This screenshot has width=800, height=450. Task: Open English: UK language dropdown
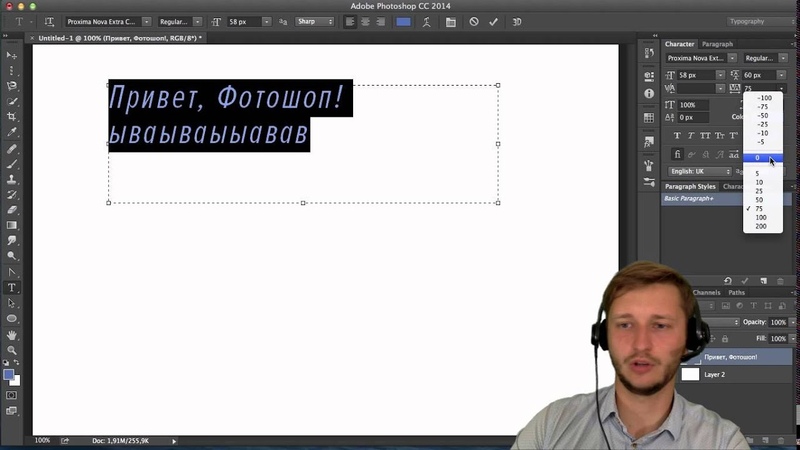[x=699, y=171]
